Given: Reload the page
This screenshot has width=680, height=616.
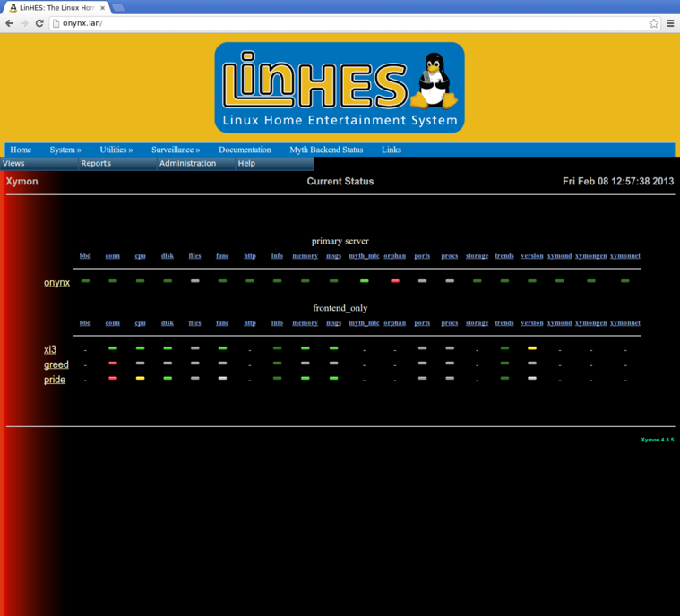Looking at the screenshot, I should pyautogui.click(x=39, y=23).
